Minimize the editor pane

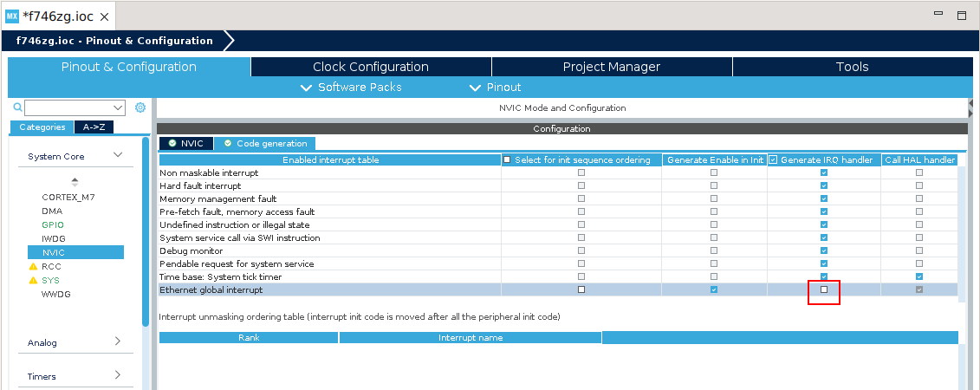pyautogui.click(x=938, y=16)
